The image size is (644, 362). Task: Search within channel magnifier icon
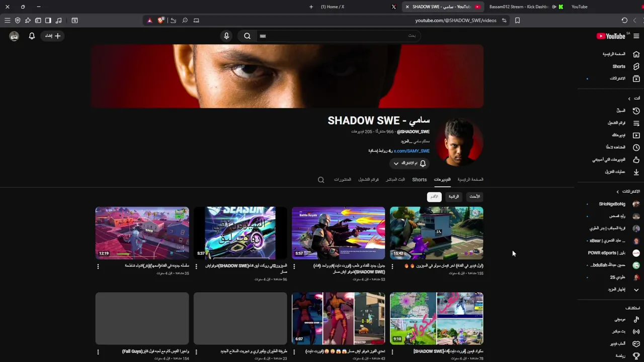coord(321,179)
